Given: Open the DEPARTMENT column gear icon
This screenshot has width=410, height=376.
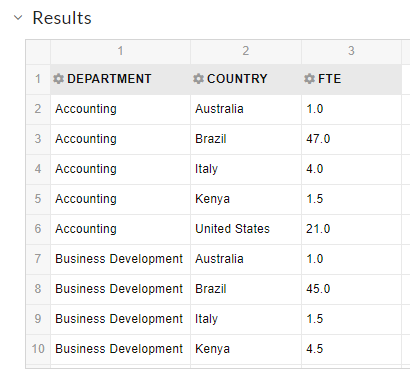Looking at the screenshot, I should tap(59, 79).
